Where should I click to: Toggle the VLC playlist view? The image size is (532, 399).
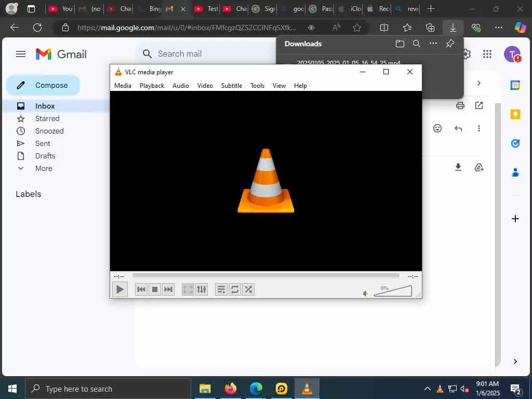221,289
